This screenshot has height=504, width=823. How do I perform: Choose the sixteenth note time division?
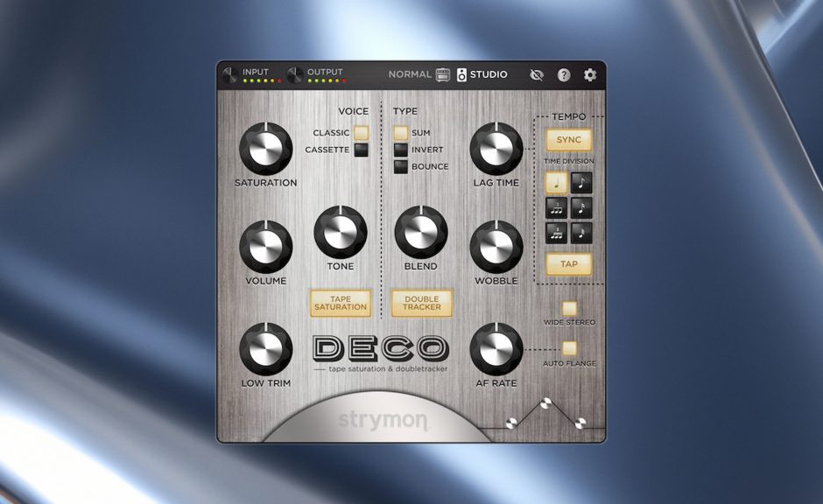[x=580, y=208]
